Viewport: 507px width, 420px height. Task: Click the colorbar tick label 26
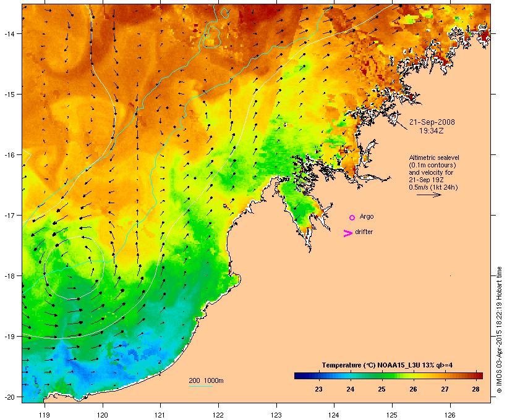[x=413, y=389]
